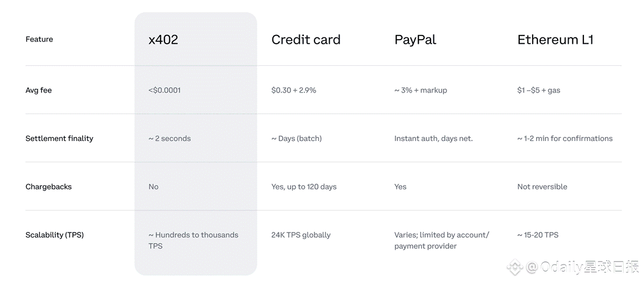
Task: Click the Chargebacks row label
Action: pos(48,187)
